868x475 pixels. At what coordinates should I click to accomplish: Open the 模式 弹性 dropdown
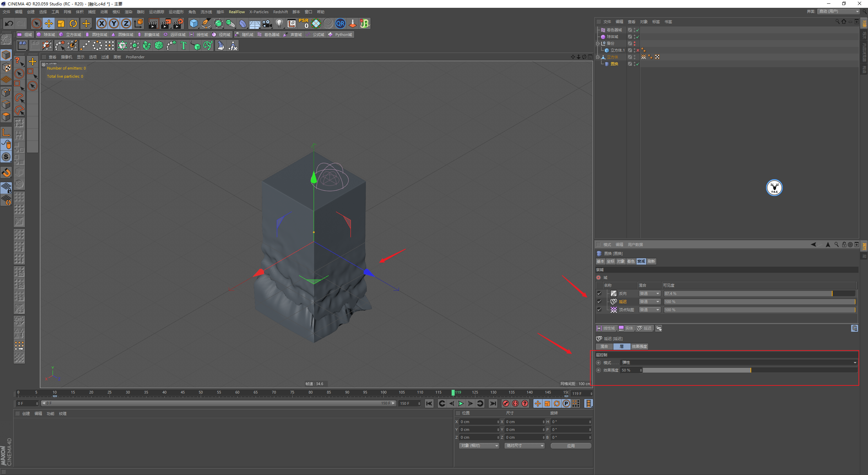pyautogui.click(x=738, y=362)
